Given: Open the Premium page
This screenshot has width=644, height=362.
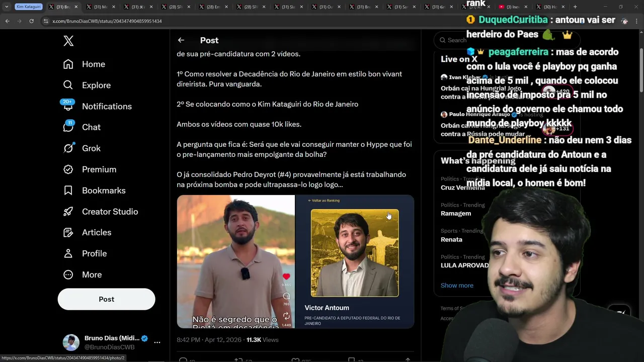Looking at the screenshot, I should click(89, 169).
